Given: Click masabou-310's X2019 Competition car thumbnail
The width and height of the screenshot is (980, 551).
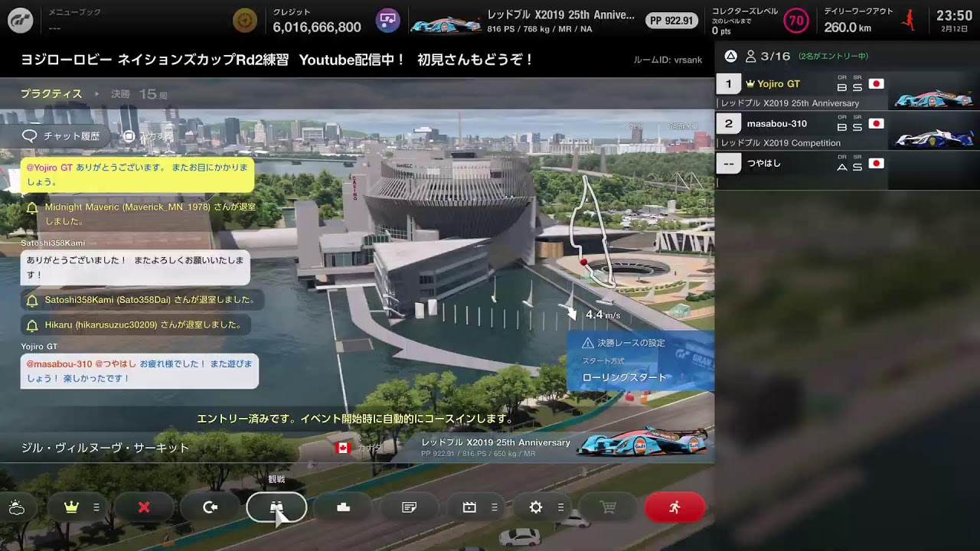Looking at the screenshot, I should [x=934, y=137].
